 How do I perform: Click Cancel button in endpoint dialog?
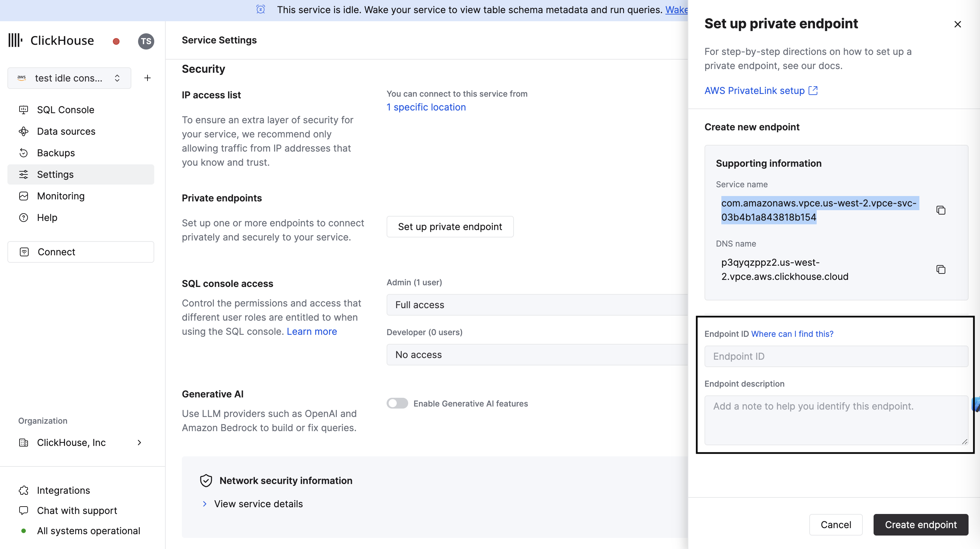tap(836, 525)
